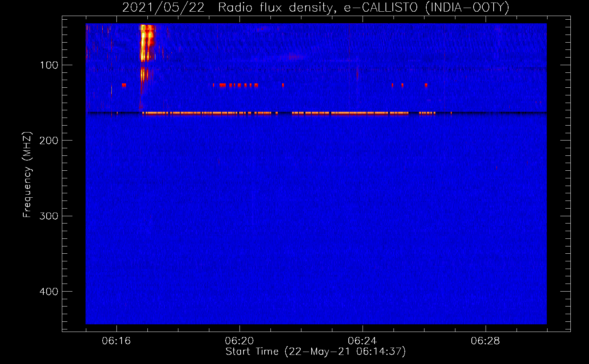Click the plot title "2021/05/22 Radio flux density, e-CALLISTO (INDIA-OOTY)"
The image size is (589, 364).
tap(316, 7)
